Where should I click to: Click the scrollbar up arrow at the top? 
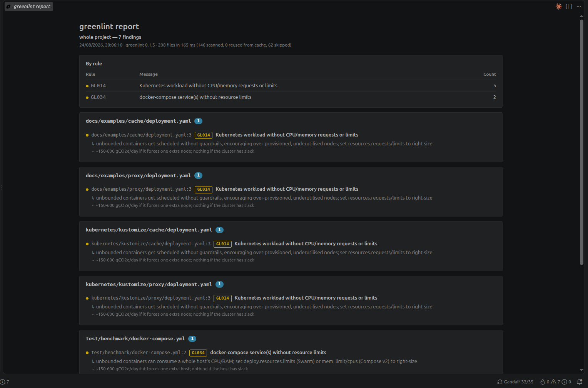coord(581,17)
